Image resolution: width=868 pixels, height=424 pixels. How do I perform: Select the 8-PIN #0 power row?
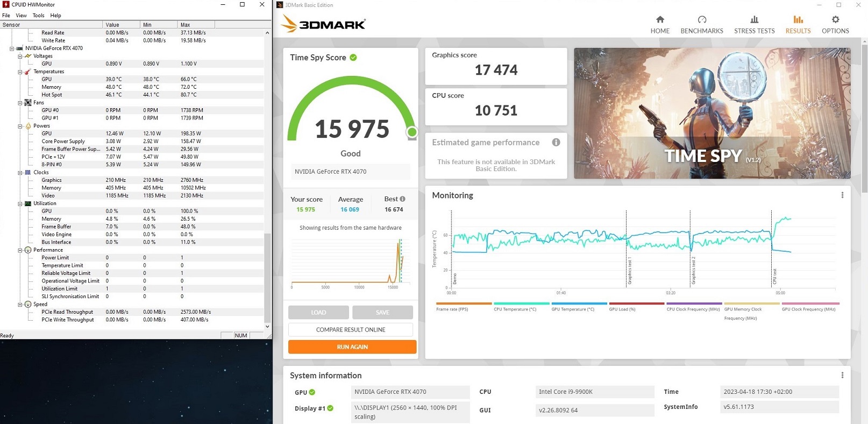(x=132, y=165)
